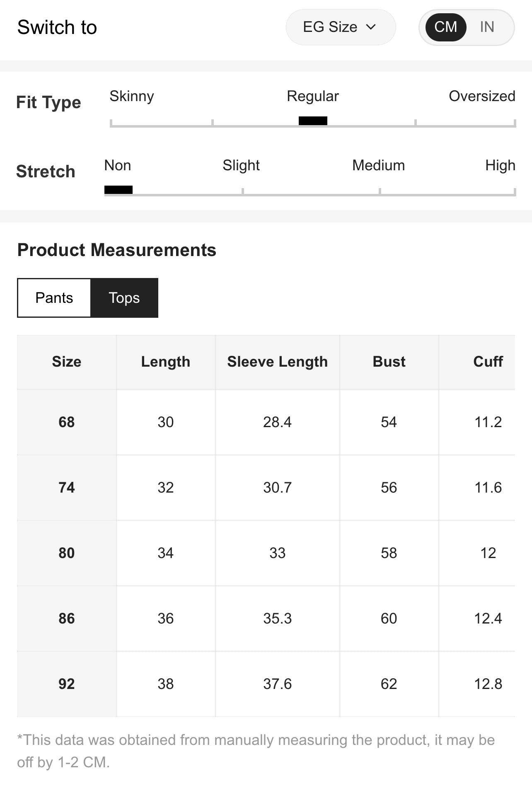Click the Sleeve Length column header
532x788 pixels.
[x=277, y=362]
